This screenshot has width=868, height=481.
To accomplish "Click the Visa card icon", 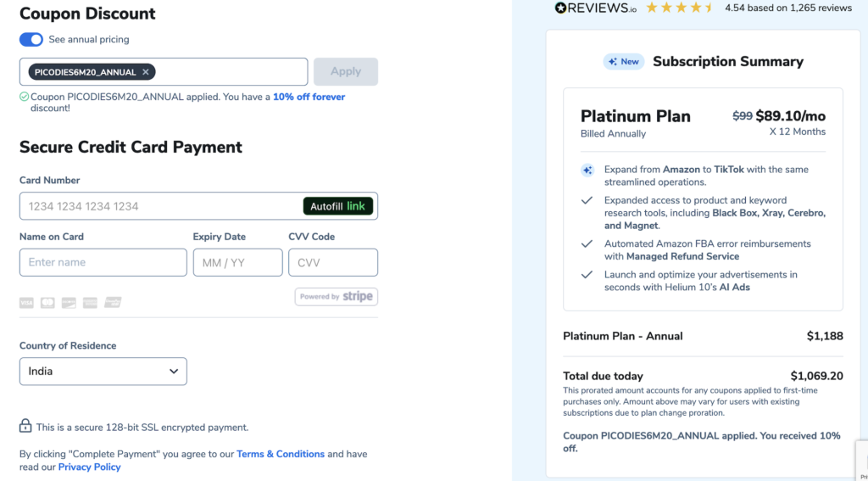I will [x=27, y=302].
